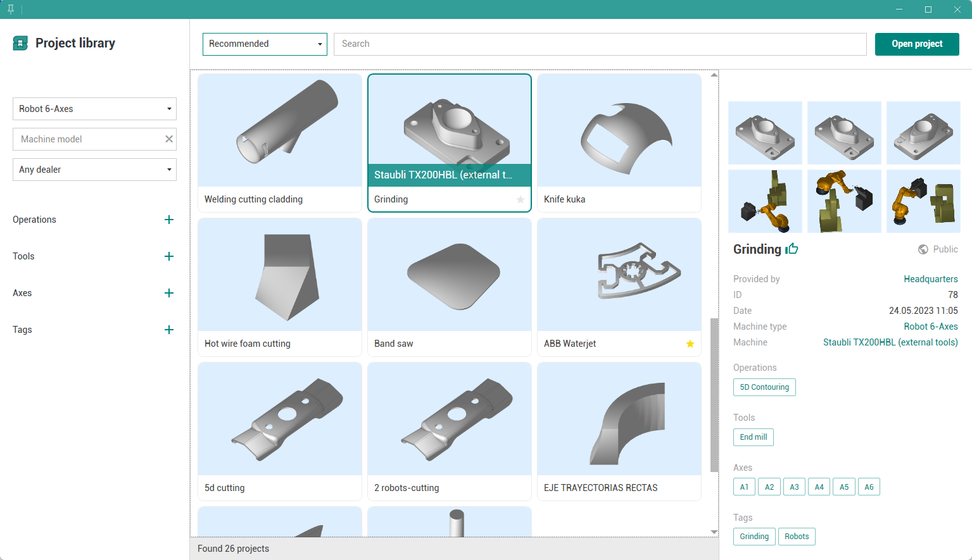972x560 pixels.
Task: Add an Axes filter using plus icon
Action: pos(168,293)
